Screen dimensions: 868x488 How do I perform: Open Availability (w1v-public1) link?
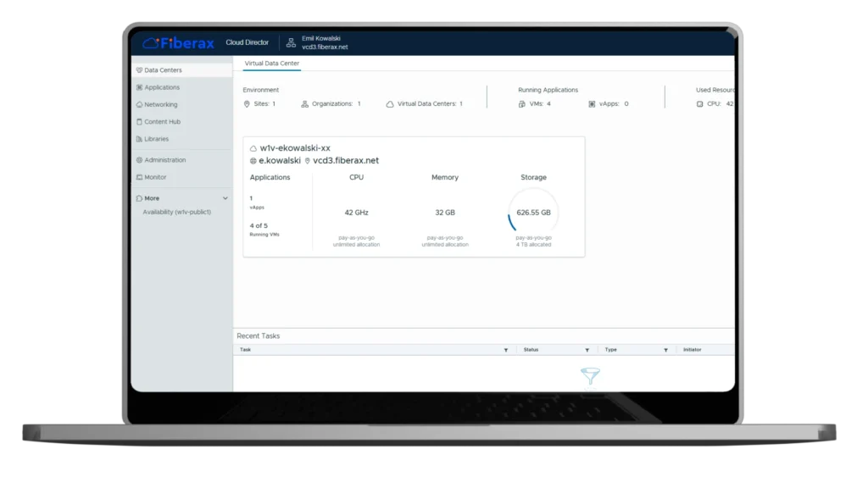[176, 212]
